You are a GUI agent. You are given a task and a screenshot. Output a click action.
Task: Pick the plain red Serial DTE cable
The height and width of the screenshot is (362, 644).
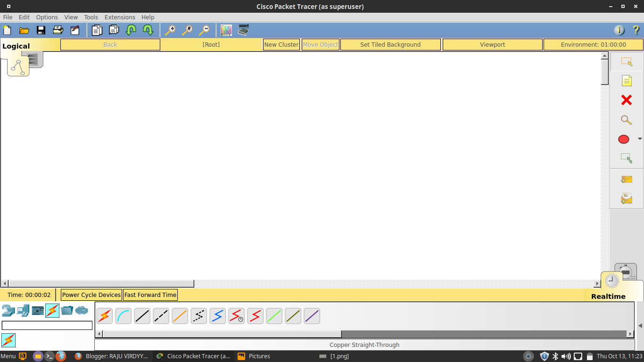[256, 316]
